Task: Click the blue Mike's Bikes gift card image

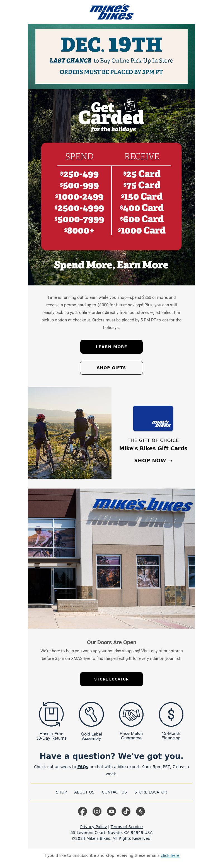Action: pyautogui.click(x=153, y=418)
